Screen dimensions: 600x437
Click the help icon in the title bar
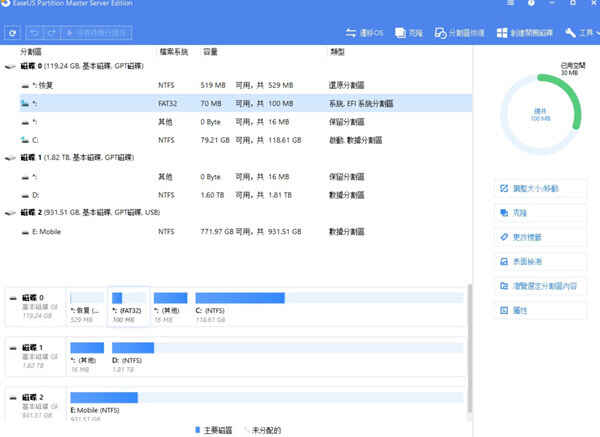pos(531,3)
